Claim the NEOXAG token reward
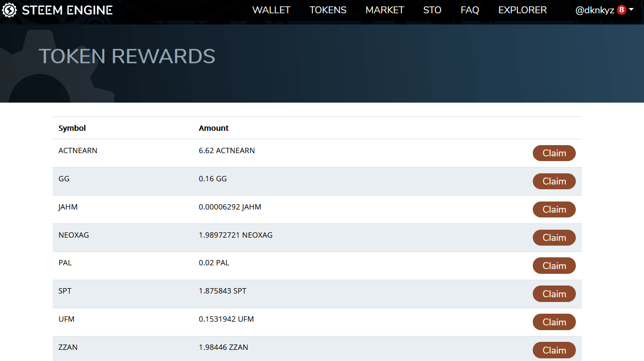Image resolution: width=644 pixels, height=361 pixels. click(x=554, y=238)
